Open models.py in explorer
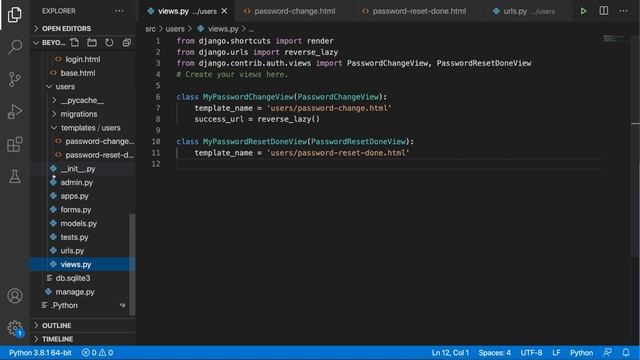This screenshot has width=640, height=360. [82, 223]
